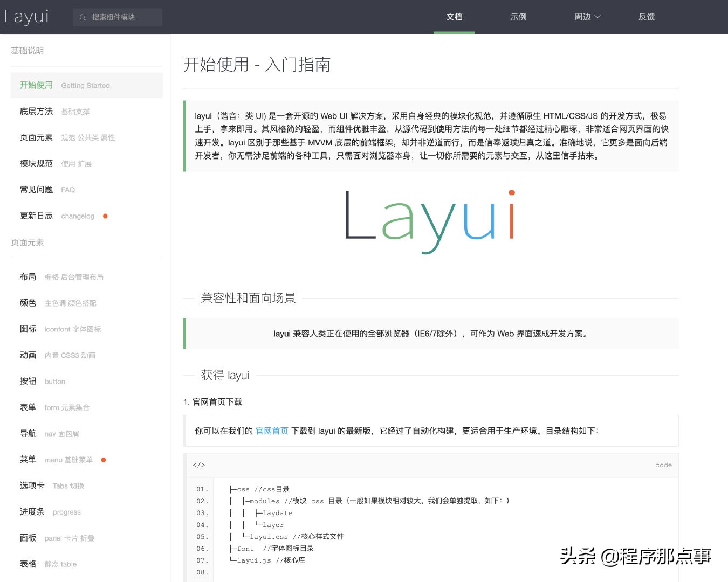
Task: Click the red dot beside changelog
Action: point(105,216)
